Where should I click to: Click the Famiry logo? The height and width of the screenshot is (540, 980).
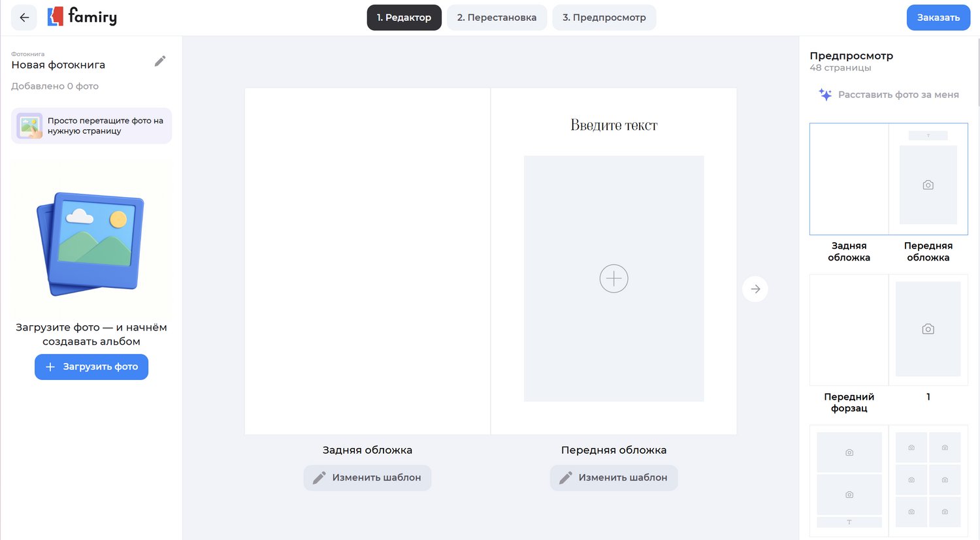pos(82,17)
